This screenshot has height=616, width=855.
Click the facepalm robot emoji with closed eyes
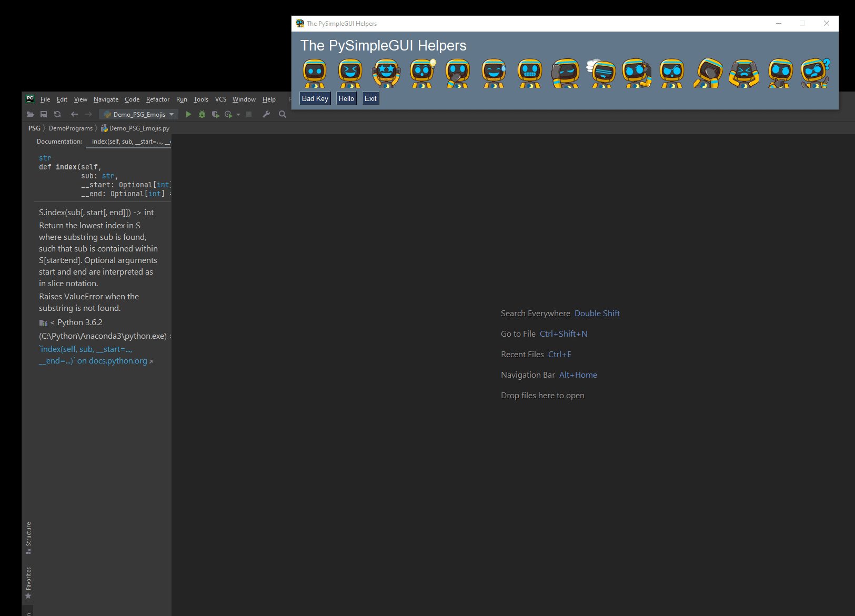(x=565, y=73)
